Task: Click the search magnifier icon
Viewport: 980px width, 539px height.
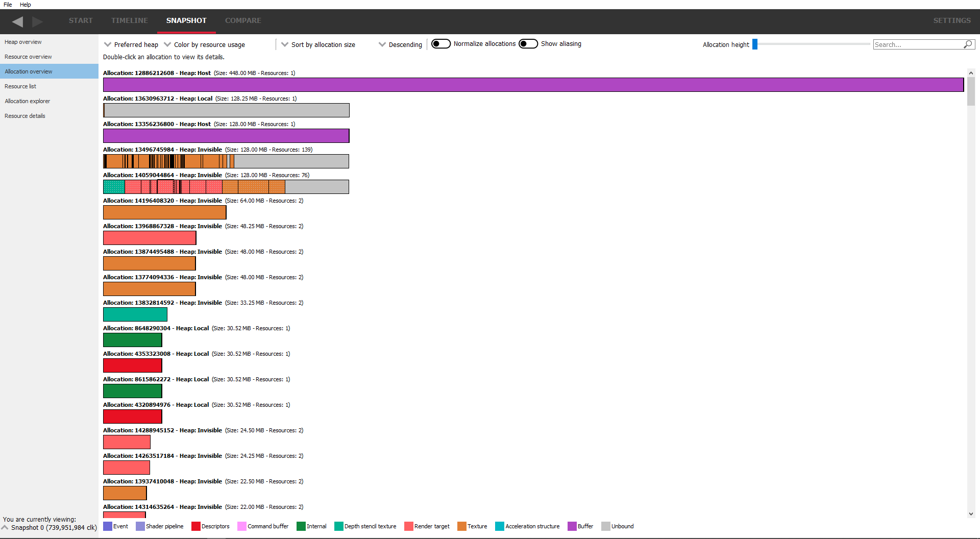Action: click(967, 44)
